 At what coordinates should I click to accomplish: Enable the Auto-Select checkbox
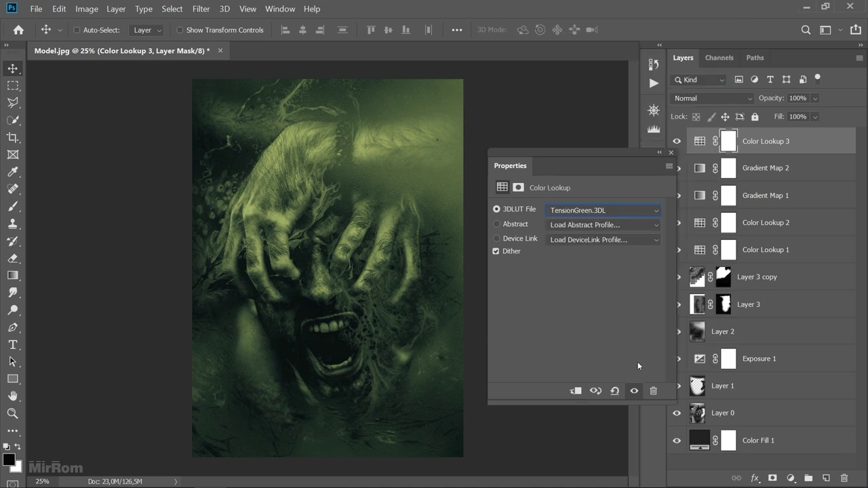(77, 30)
